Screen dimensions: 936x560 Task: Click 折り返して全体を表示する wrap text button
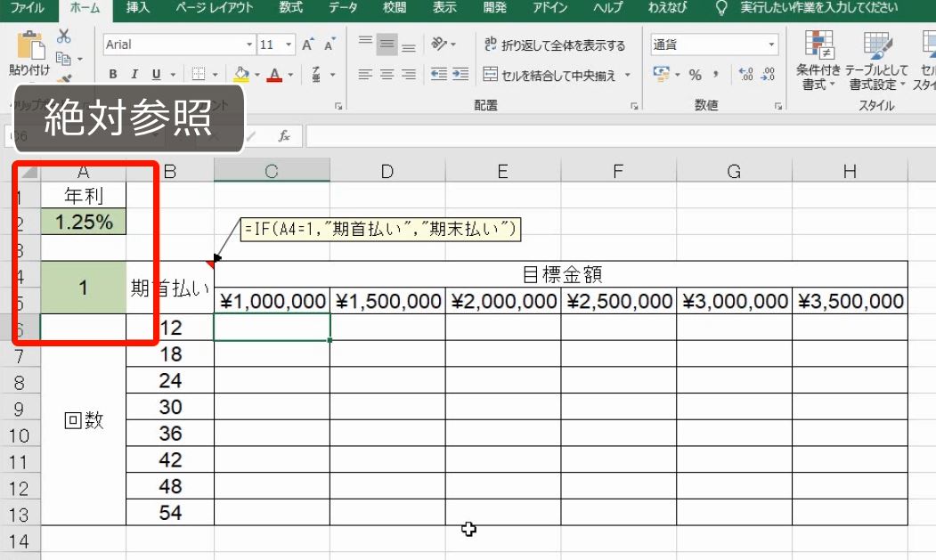(x=555, y=45)
